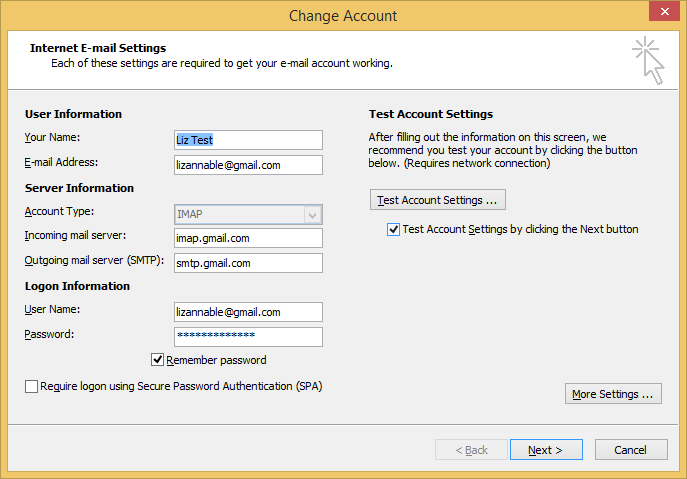Click the Change Account title bar
This screenshot has height=479, width=687.
[x=343, y=16]
